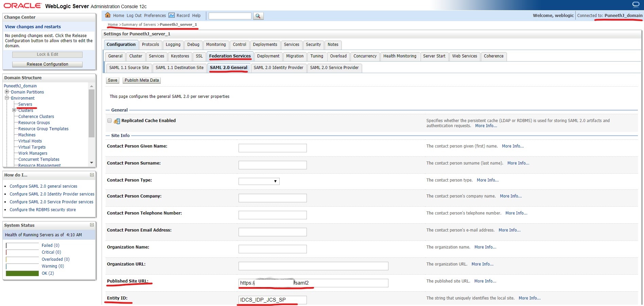Click the OK (2) status link

pos(48,273)
